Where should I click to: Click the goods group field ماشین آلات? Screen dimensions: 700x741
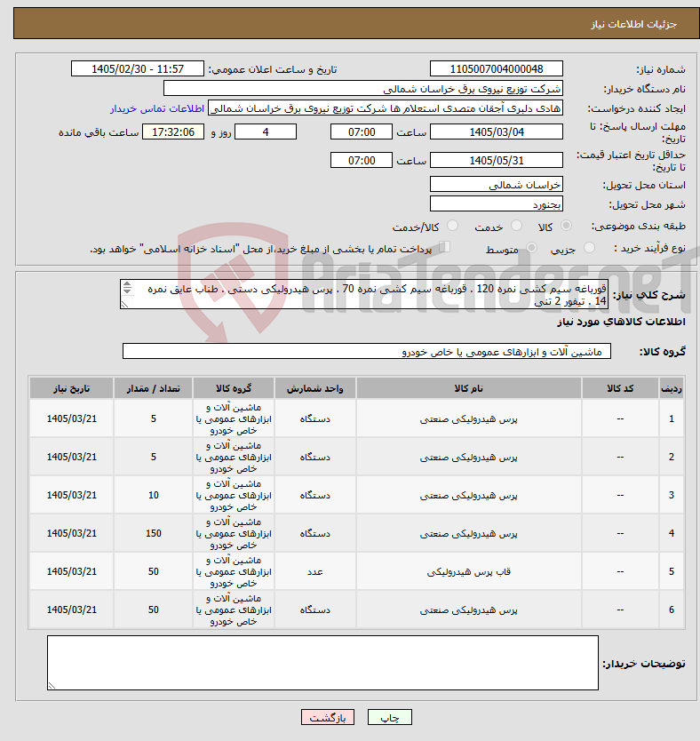(367, 352)
